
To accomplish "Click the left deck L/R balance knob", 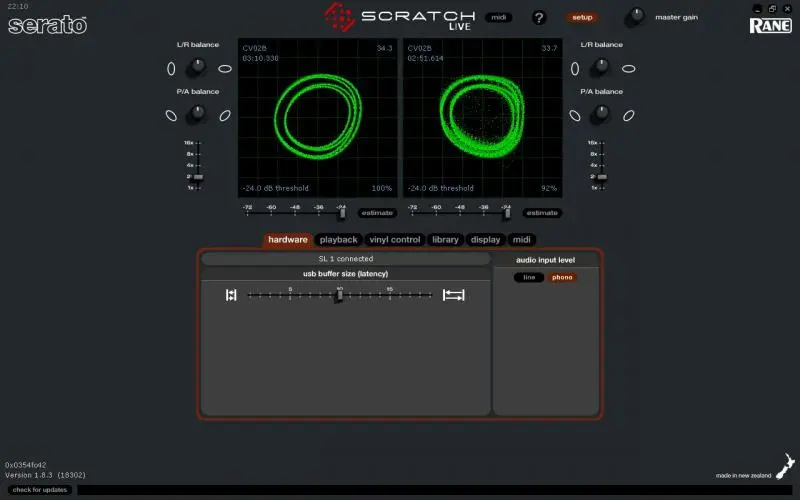I will (197, 67).
